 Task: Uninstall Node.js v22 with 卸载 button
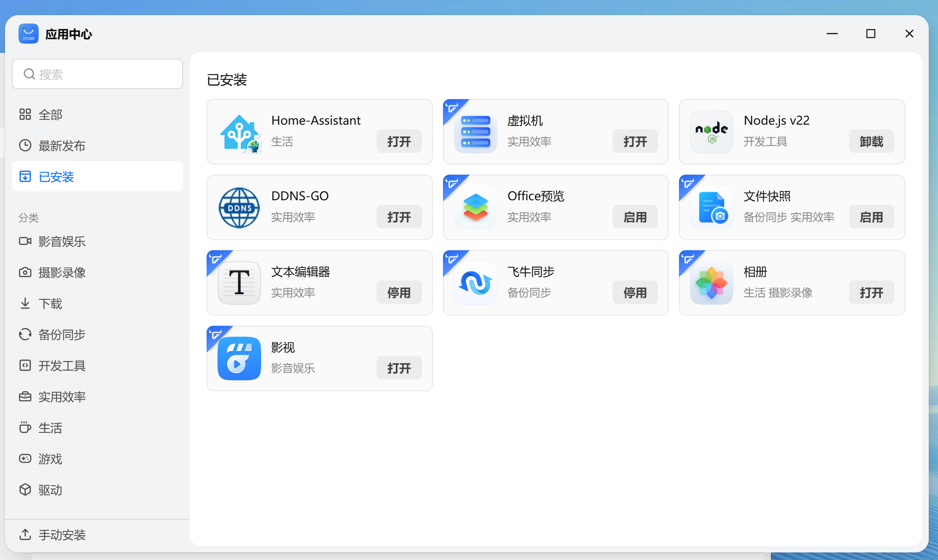(x=871, y=141)
